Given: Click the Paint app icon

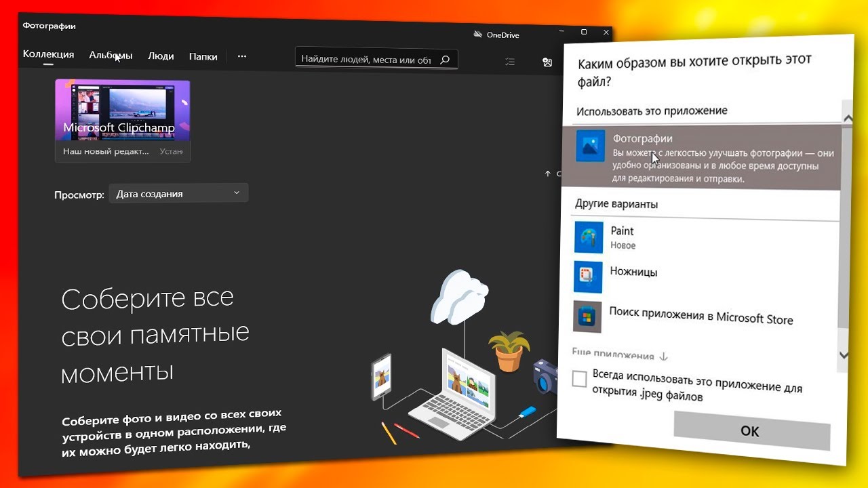Looking at the screenshot, I should [x=589, y=238].
